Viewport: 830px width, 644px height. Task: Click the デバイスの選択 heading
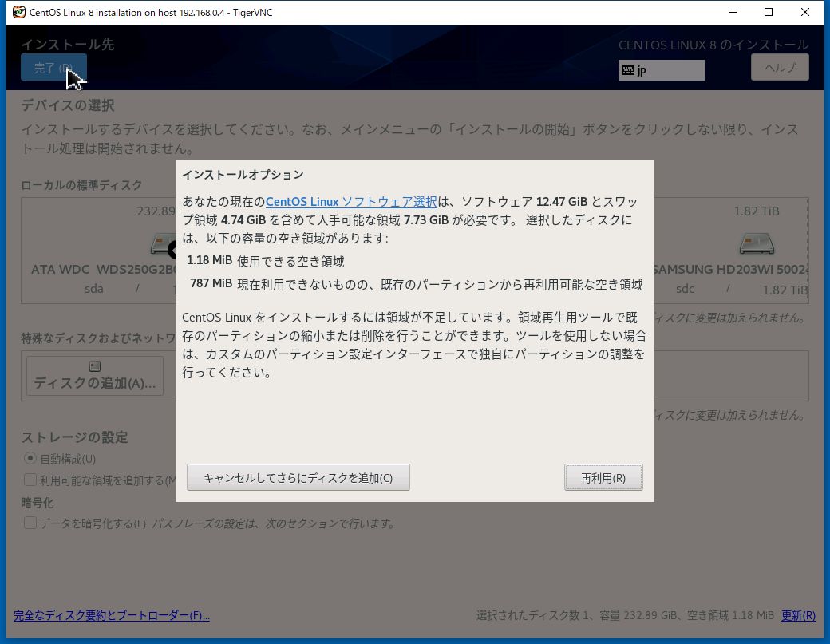[68, 105]
